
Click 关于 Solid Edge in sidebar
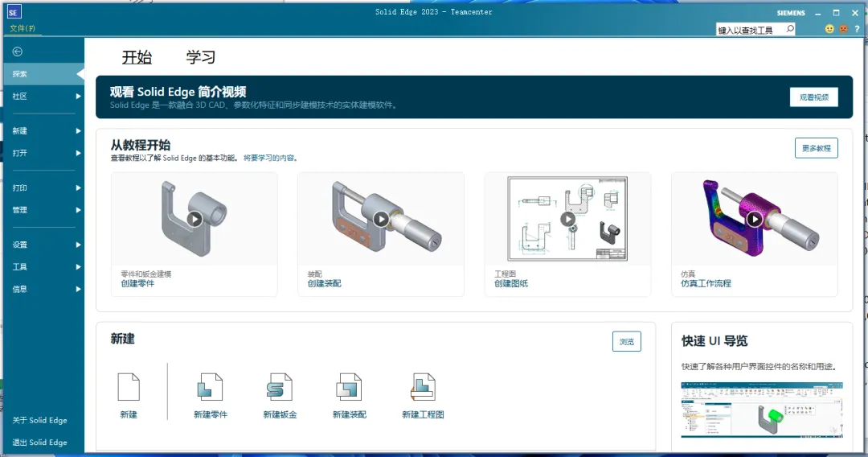40,421
